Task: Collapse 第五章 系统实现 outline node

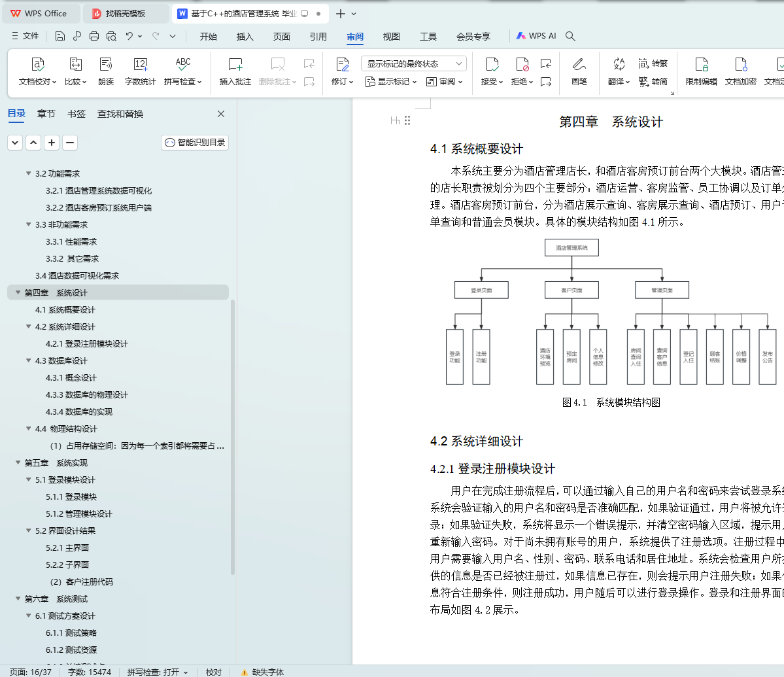Action: (x=18, y=462)
